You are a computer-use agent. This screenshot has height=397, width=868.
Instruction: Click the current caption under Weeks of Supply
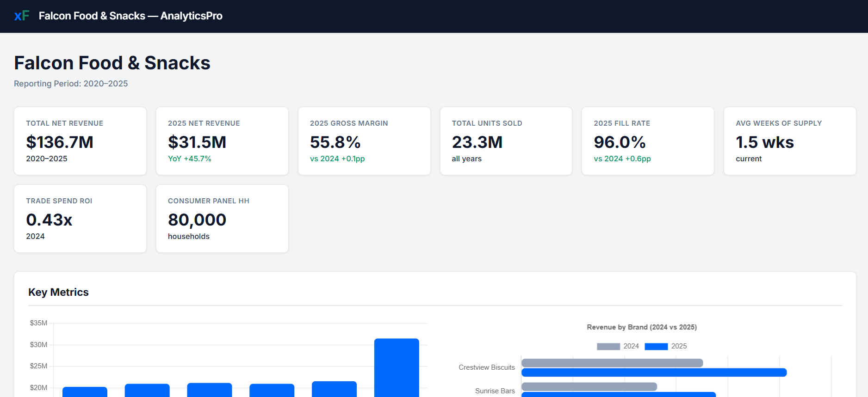pyautogui.click(x=749, y=159)
